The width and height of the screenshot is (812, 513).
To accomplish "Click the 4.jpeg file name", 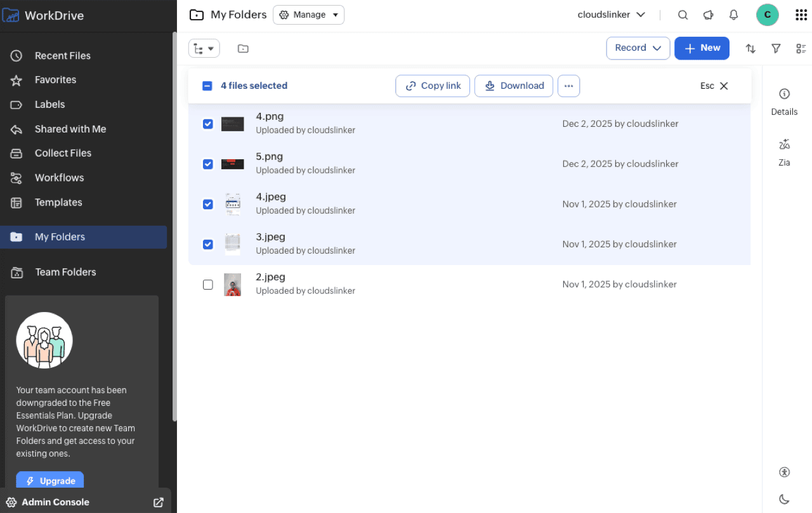I will click(271, 197).
